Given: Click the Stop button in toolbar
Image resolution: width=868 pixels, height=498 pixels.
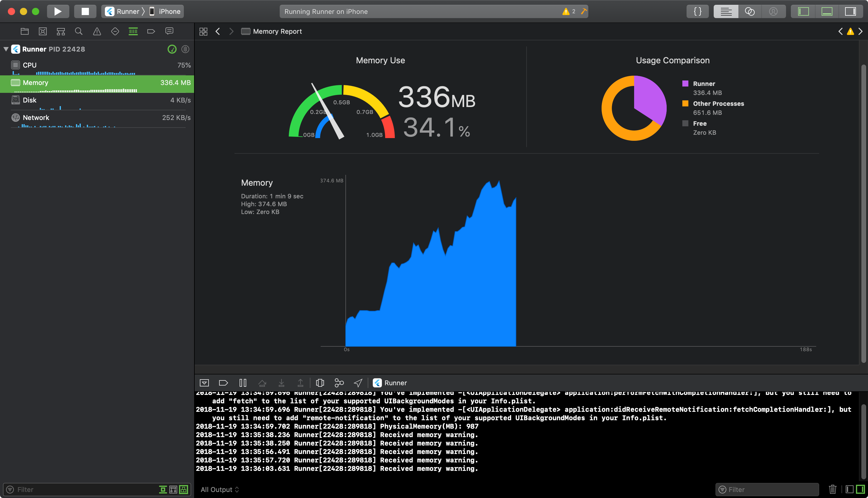Looking at the screenshot, I should [85, 11].
